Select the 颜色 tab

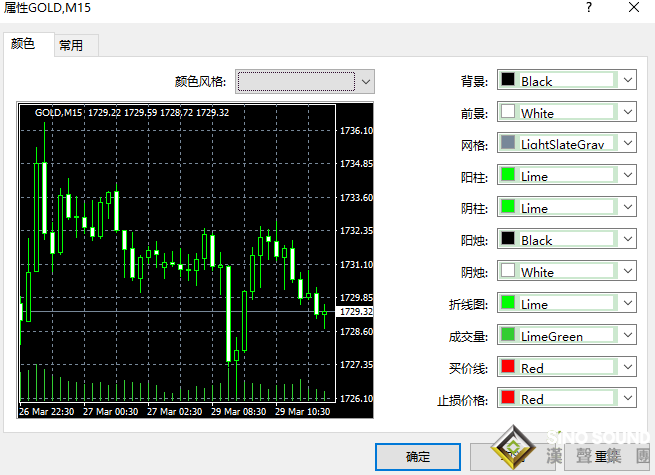click(28, 44)
